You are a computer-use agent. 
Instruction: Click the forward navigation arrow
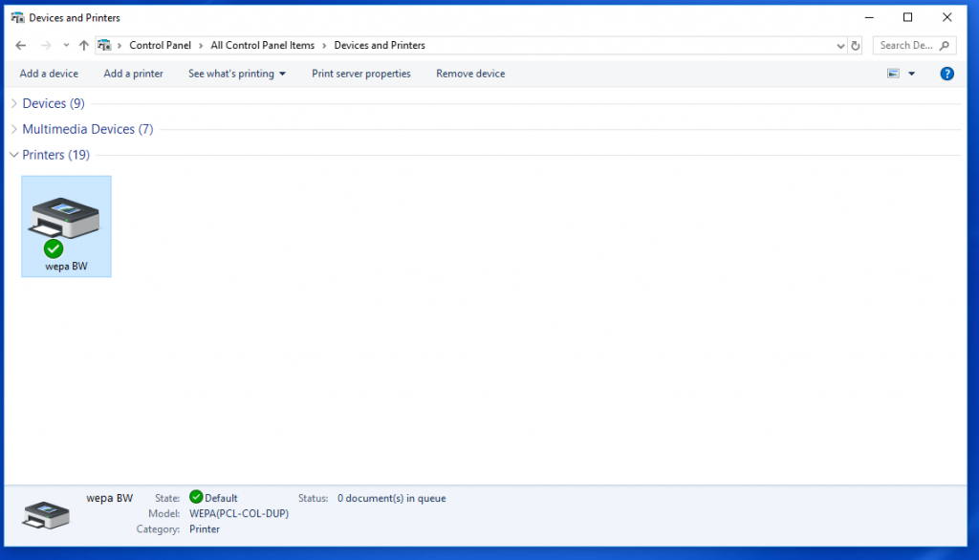click(46, 45)
